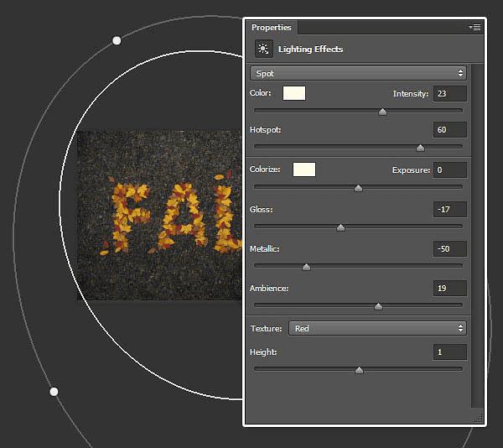503x448 pixels.
Task: Click the Properties panel vertical scrollbar
Action: coord(478,236)
